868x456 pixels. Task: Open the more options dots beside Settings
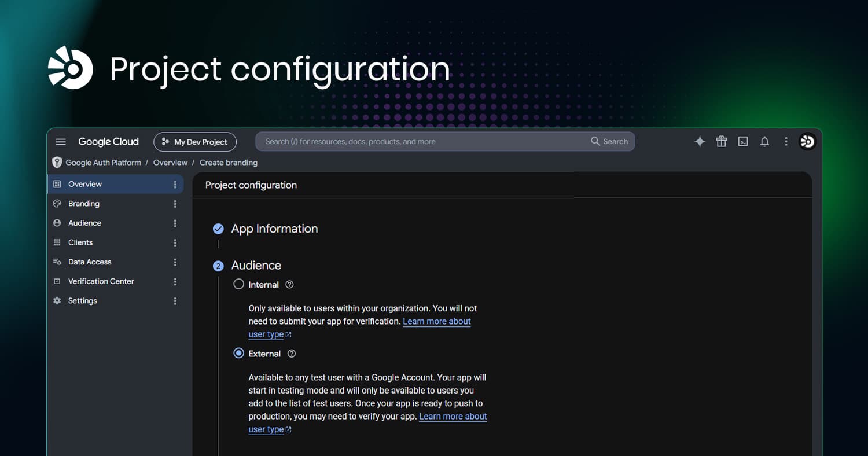(x=175, y=301)
